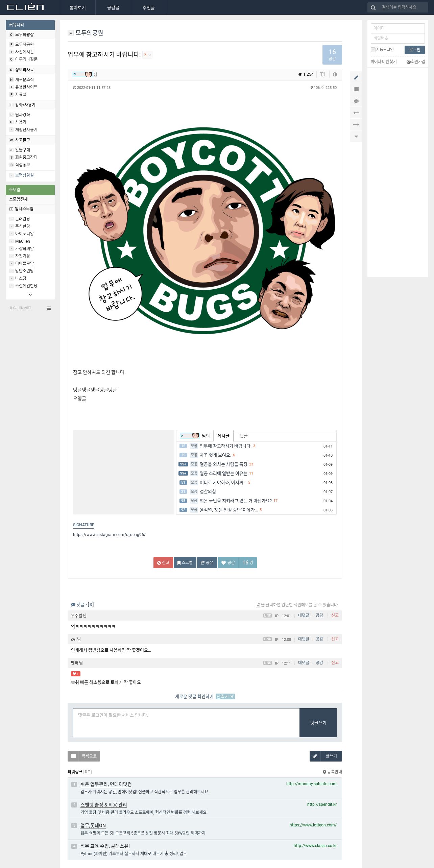Expand 임시소모임 with the plus icon
The height and width of the screenshot is (868, 434).
pyautogui.click(x=11, y=209)
